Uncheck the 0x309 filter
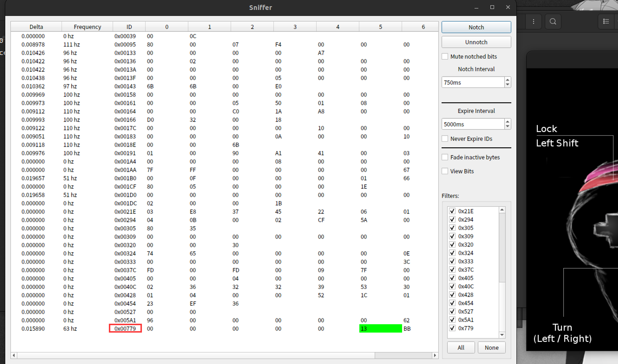618x364 pixels. pyautogui.click(x=452, y=236)
